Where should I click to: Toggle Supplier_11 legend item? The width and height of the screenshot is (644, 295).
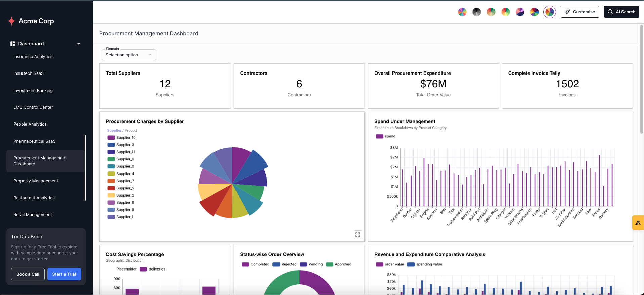tap(121, 152)
